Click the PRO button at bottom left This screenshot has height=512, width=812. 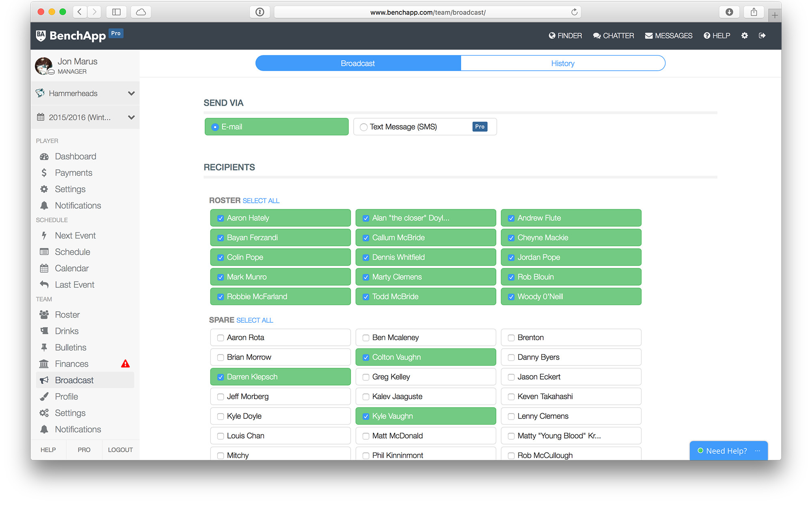[84, 450]
